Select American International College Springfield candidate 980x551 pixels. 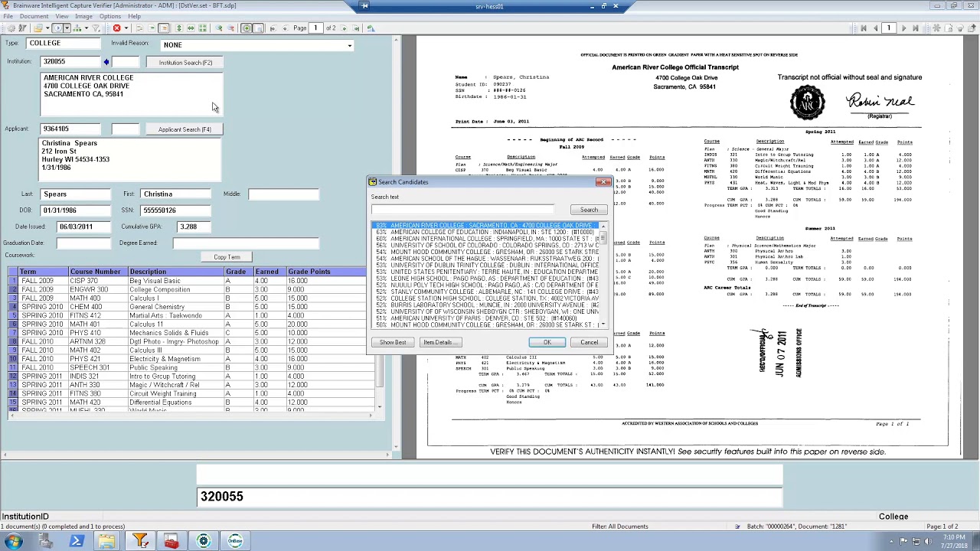486,239
